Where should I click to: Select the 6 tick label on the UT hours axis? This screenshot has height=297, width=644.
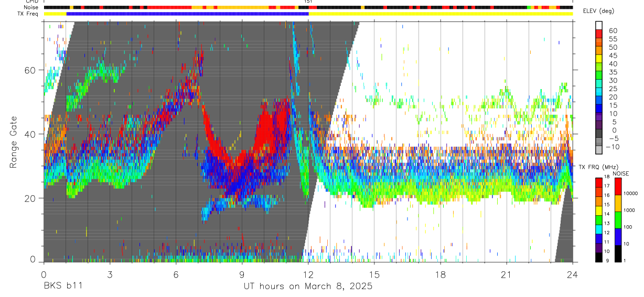coord(176,274)
